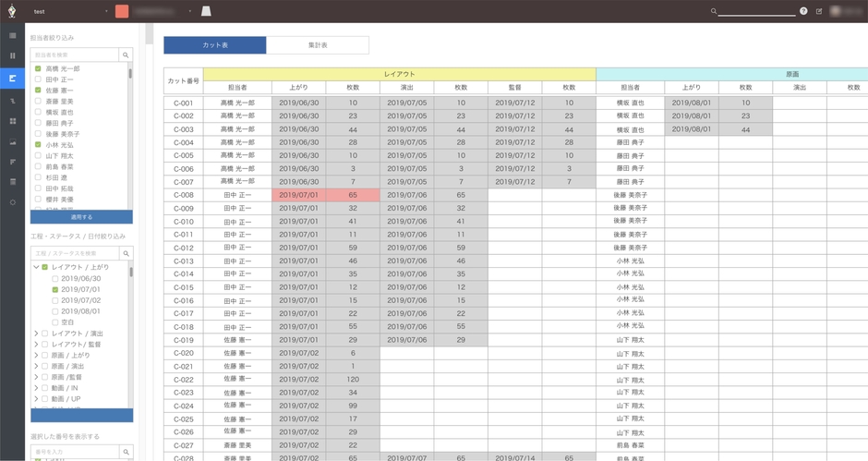The height and width of the screenshot is (461, 868).
Task: Click the 担当者を検索 search input field
Action: click(x=74, y=55)
